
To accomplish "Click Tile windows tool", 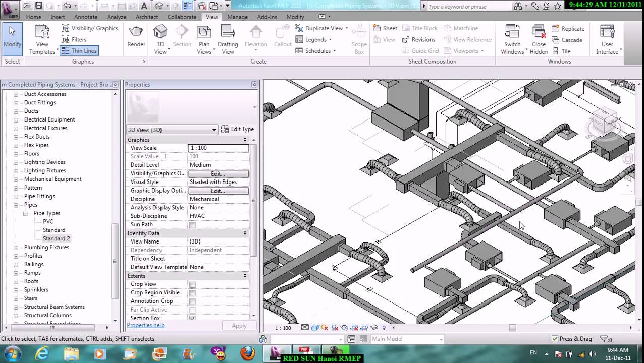I will 561,51.
